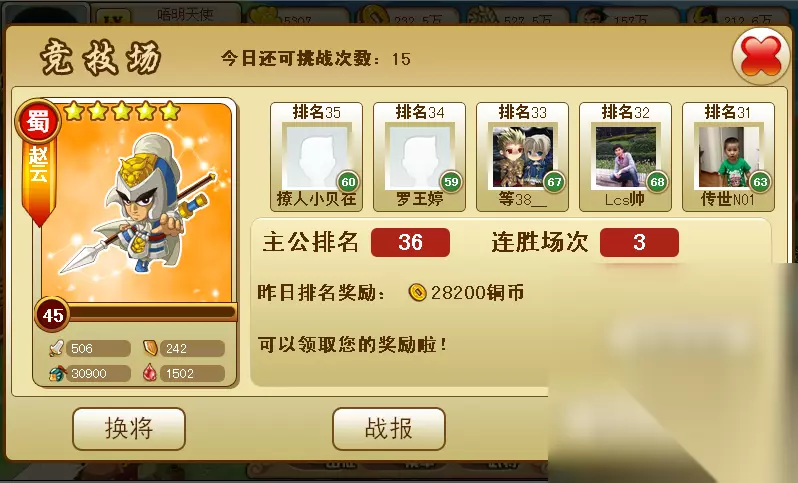Open the 战报 battle report
This screenshot has width=798, height=483.
389,429
